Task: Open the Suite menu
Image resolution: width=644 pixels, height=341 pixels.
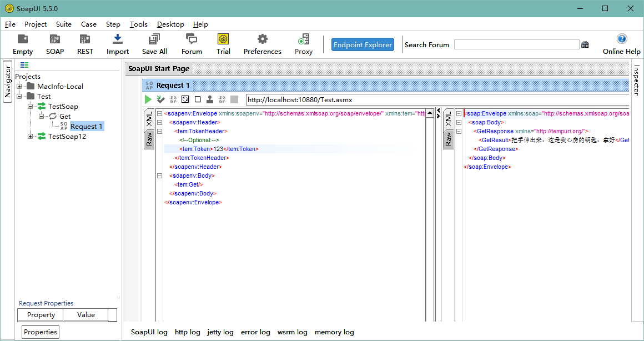Action: (x=64, y=24)
